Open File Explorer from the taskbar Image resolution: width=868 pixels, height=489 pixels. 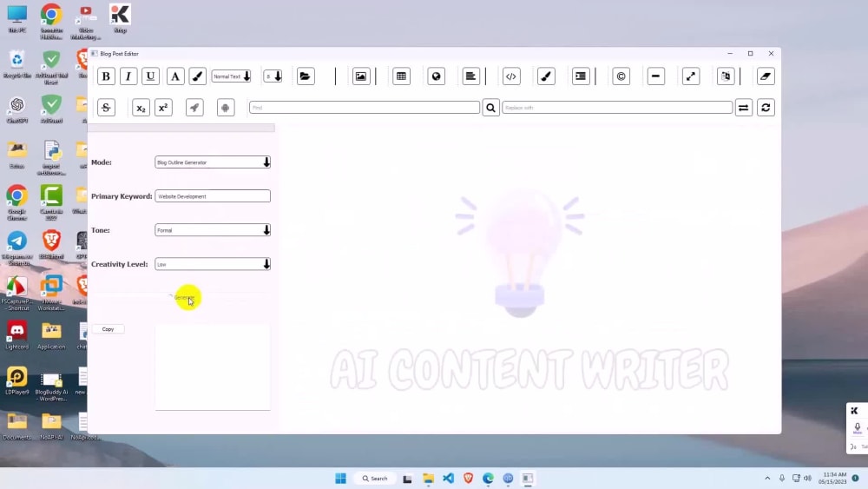(x=428, y=479)
